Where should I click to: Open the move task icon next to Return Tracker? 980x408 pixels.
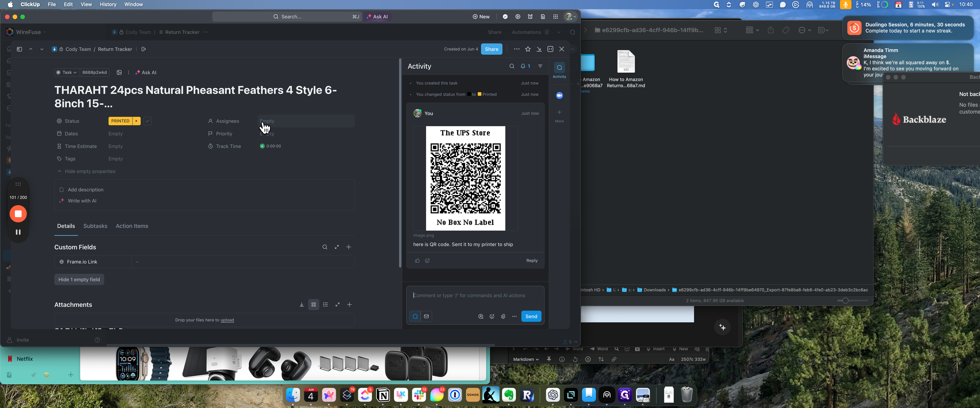pyautogui.click(x=143, y=49)
